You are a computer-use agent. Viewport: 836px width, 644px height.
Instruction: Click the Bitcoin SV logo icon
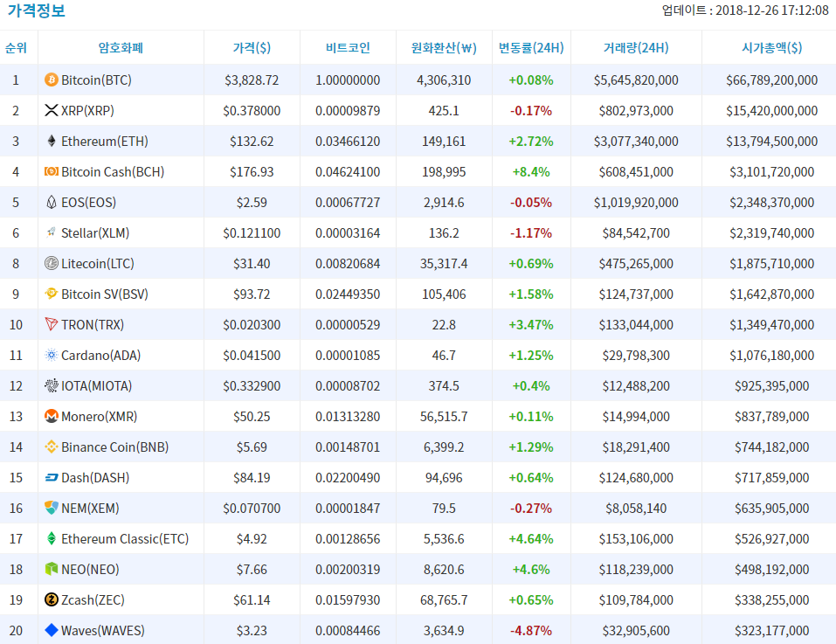[x=52, y=294]
